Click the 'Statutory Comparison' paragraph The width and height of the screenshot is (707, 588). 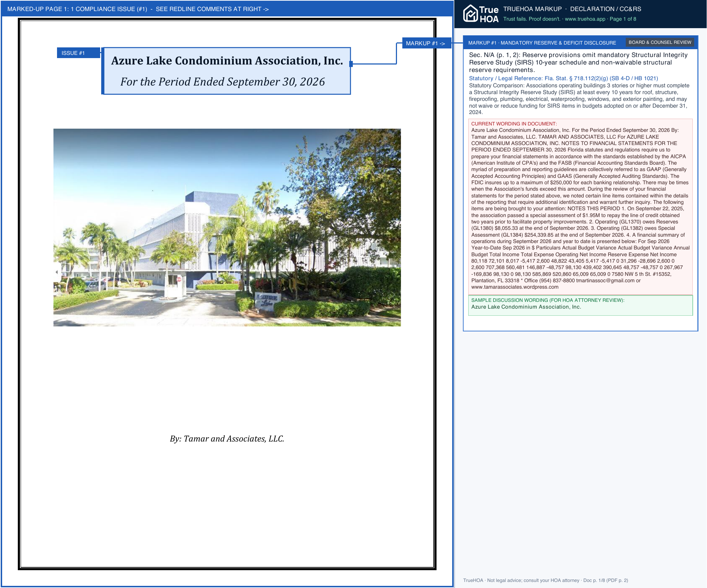pyautogui.click(x=579, y=99)
